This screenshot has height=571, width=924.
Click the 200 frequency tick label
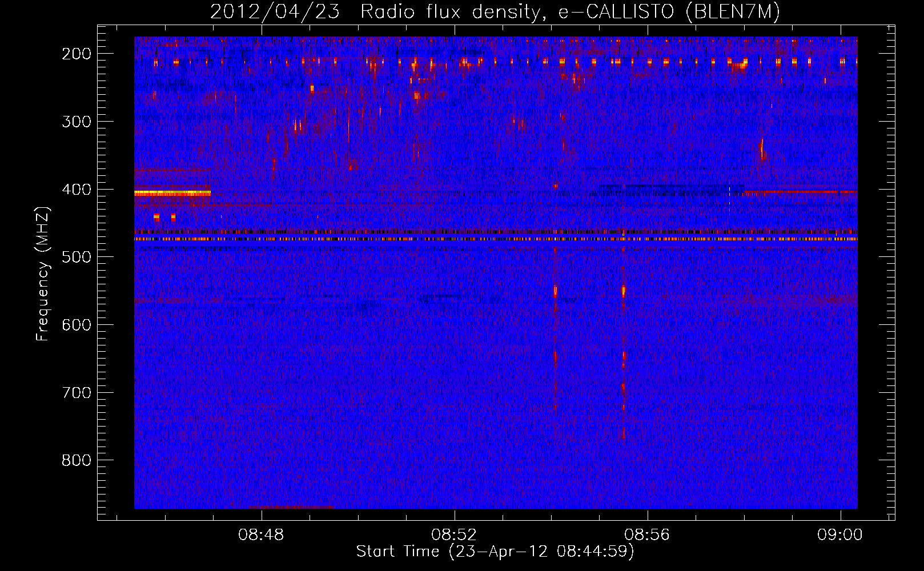pyautogui.click(x=77, y=54)
